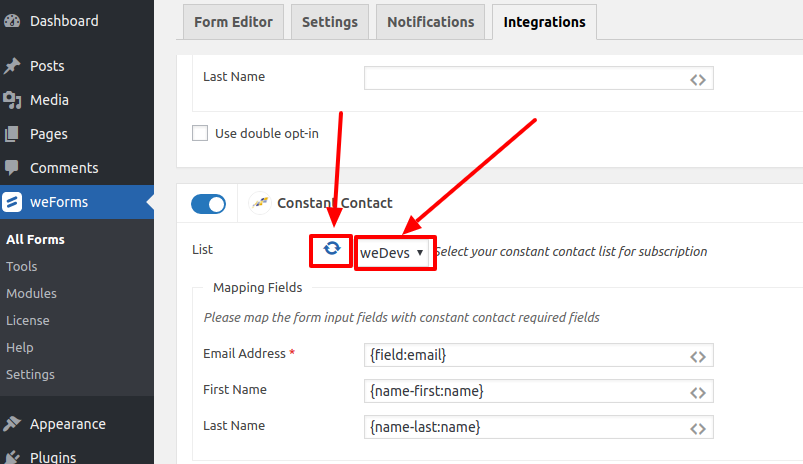Switch to the Notifications tab
The image size is (803, 464).
(430, 22)
